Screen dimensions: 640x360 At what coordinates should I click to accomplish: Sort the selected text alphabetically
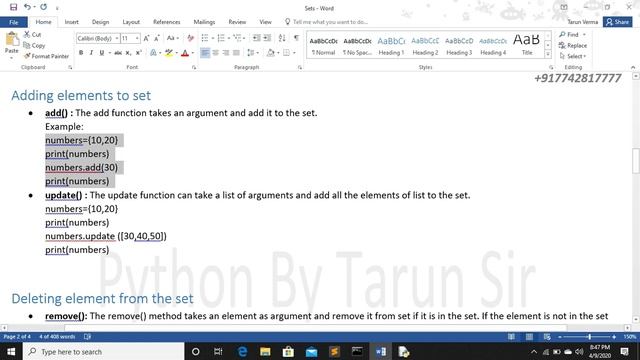282,38
